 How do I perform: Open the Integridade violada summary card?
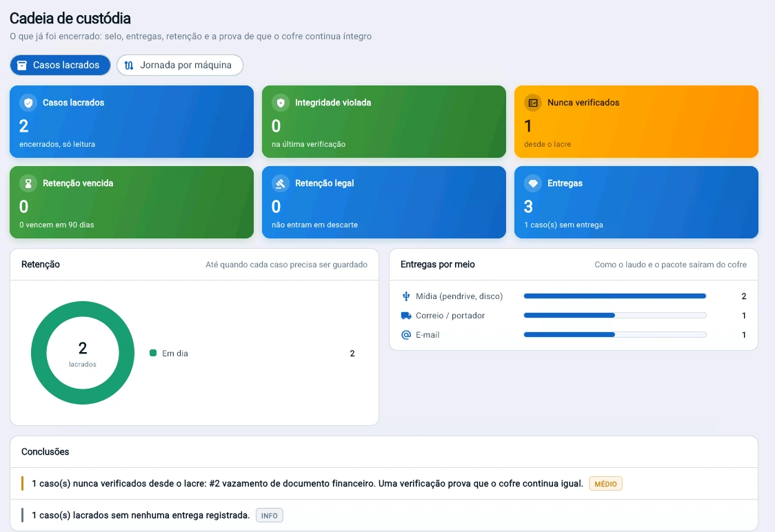tap(384, 121)
